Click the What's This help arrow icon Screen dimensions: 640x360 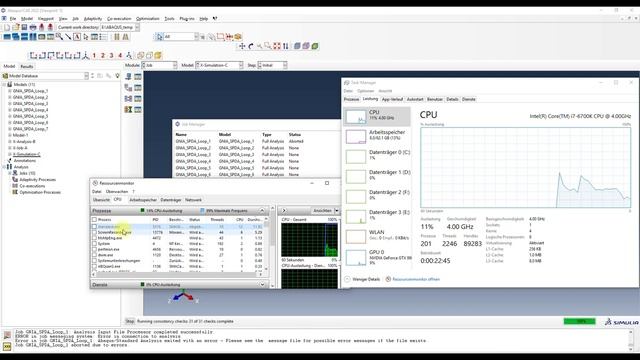[215, 18]
